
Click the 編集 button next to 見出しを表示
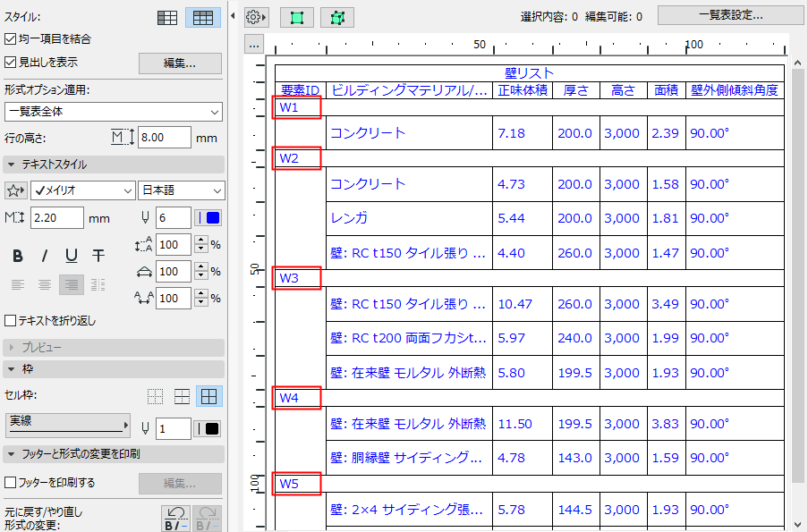pos(179,63)
